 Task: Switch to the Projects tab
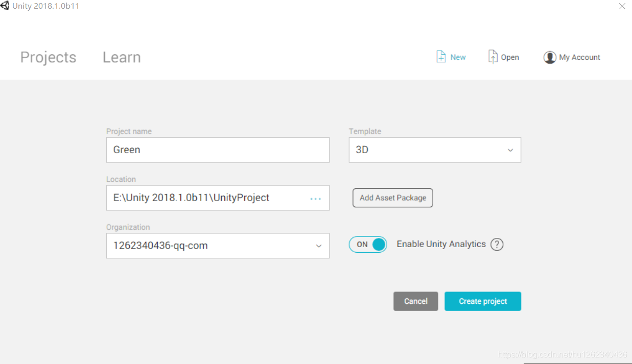coord(48,57)
